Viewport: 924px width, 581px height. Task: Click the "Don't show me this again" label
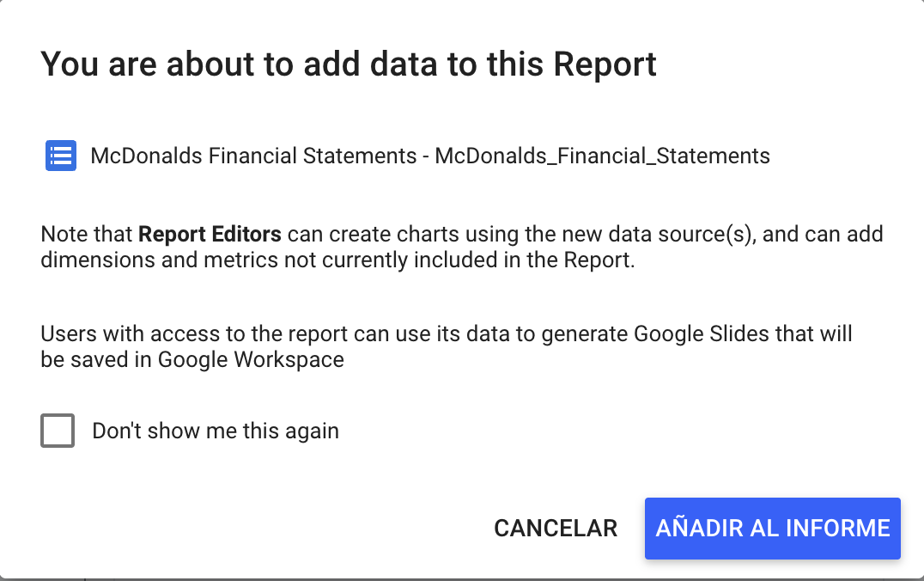(216, 431)
